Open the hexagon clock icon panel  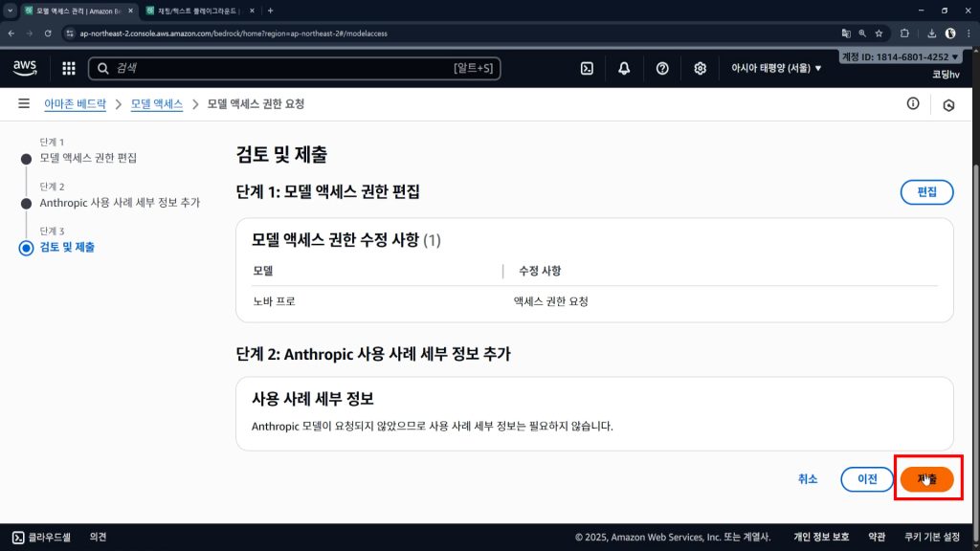tap(948, 105)
